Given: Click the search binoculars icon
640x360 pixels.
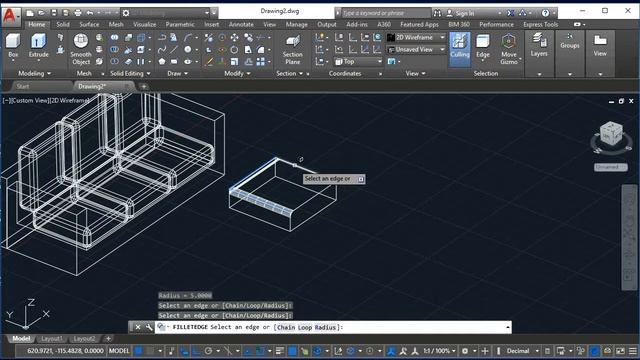Looking at the screenshot, I should point(437,13).
